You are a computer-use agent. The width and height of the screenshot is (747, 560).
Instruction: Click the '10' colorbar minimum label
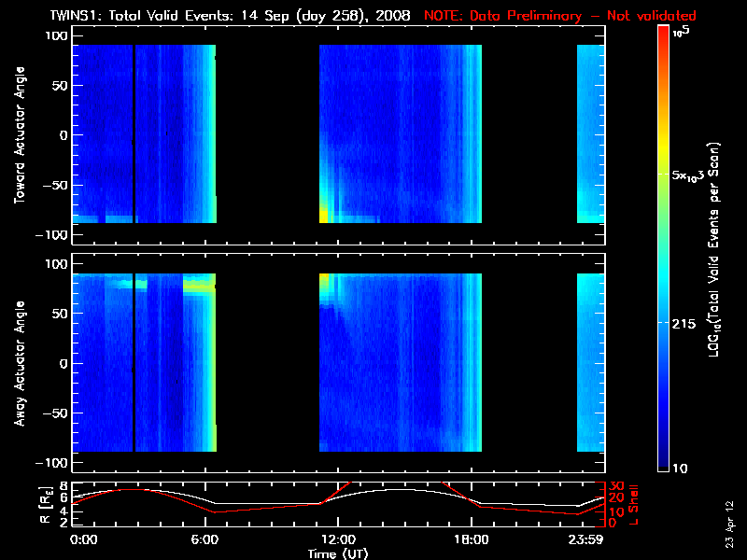(680, 469)
